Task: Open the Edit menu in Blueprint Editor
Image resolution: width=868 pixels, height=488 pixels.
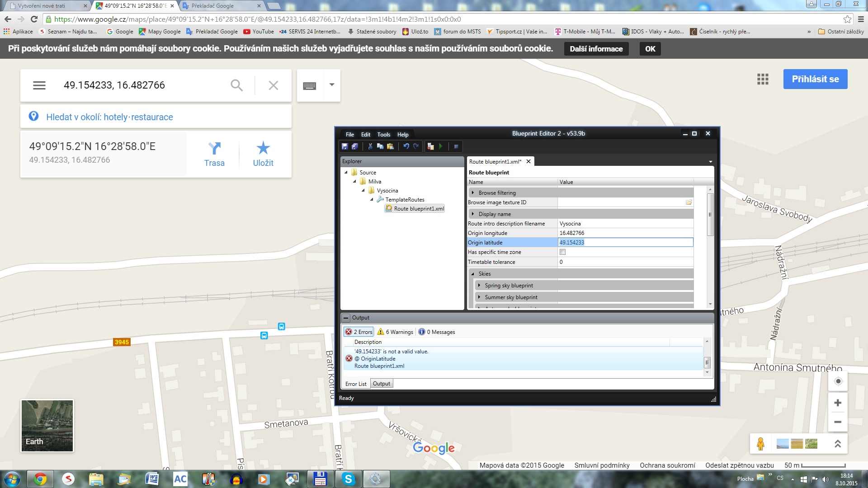Action: pos(366,134)
